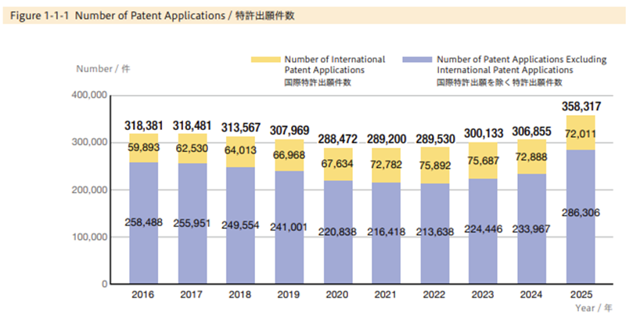This screenshot has width=644, height=318.
Task: Click the 255,951 value in 2017 bar
Action: [193, 222]
